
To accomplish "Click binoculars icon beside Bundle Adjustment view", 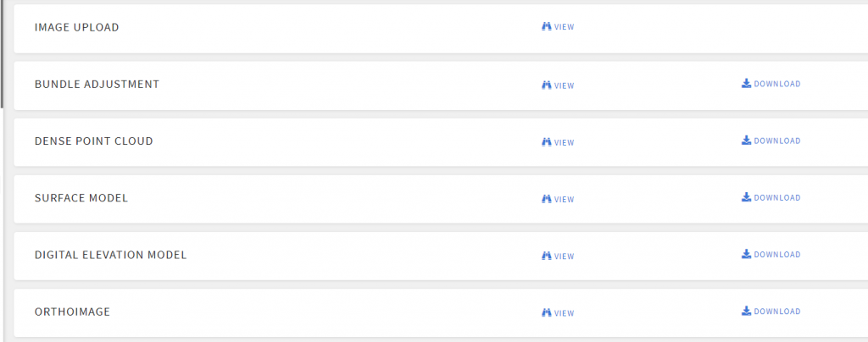I will point(547,85).
